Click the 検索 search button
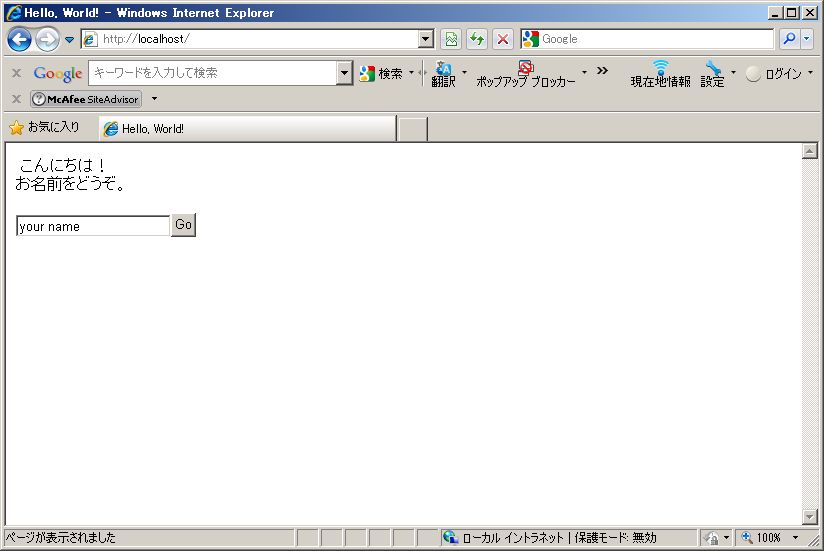 [381, 74]
